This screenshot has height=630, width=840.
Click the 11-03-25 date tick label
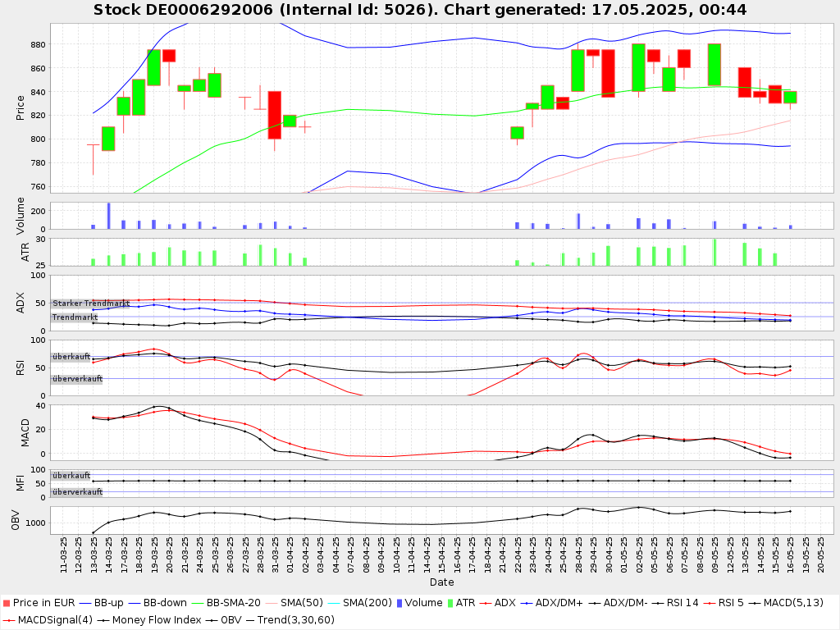[63, 555]
